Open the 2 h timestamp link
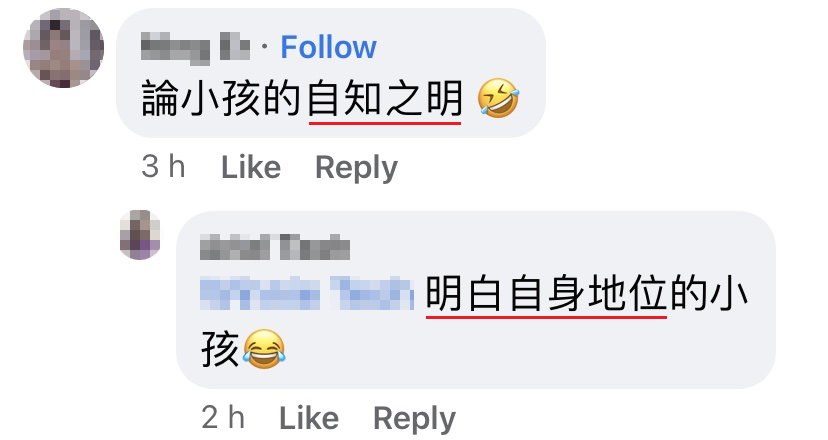Viewport: 828px width, 440px height. (223, 418)
